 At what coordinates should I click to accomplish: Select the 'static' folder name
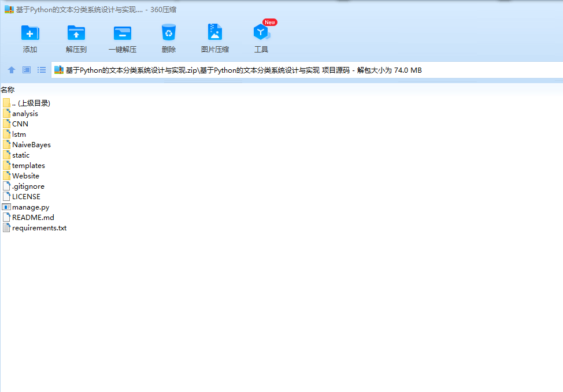(x=21, y=155)
